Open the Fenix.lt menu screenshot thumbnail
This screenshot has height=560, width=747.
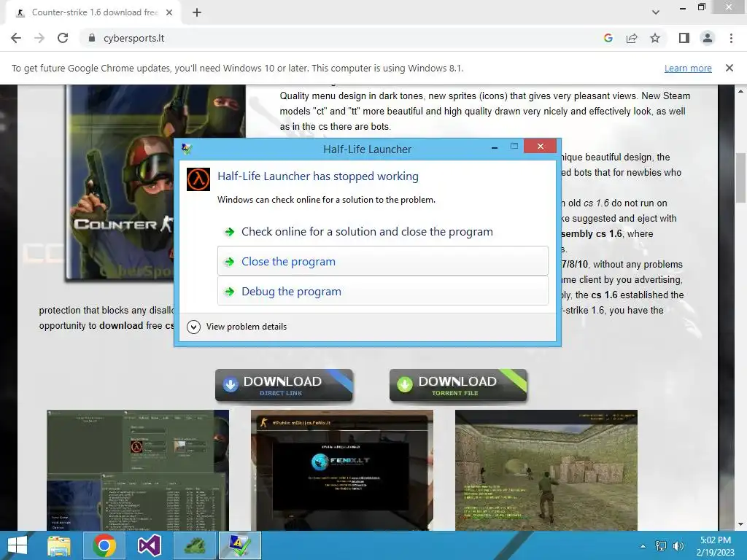(x=342, y=470)
